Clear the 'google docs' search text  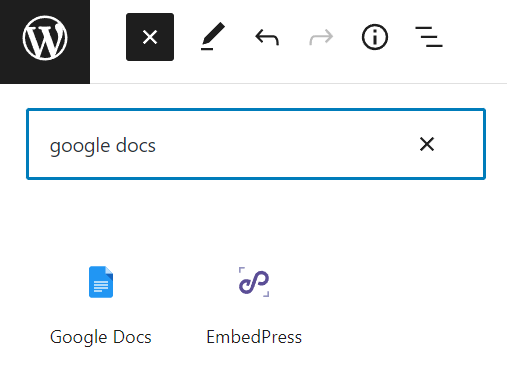pos(427,144)
